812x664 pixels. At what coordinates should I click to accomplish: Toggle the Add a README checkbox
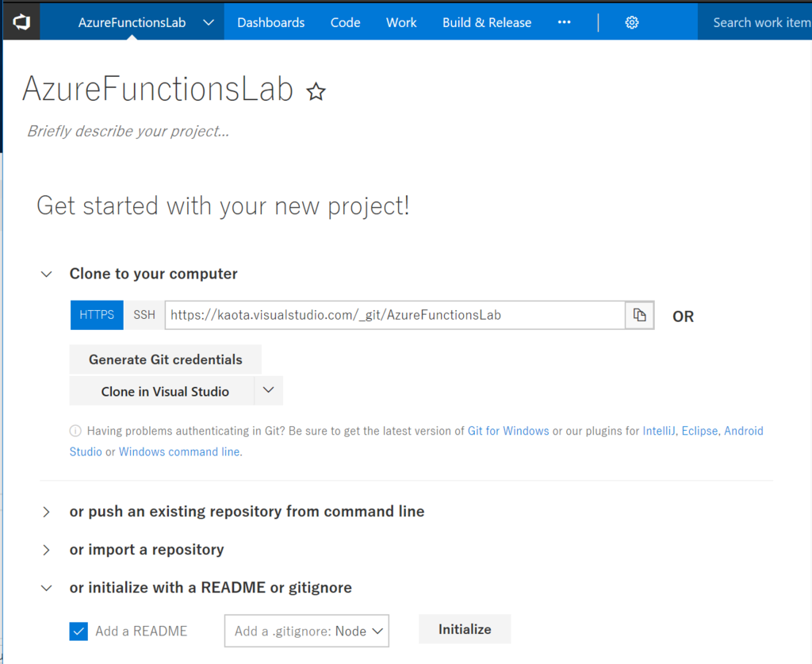point(79,631)
